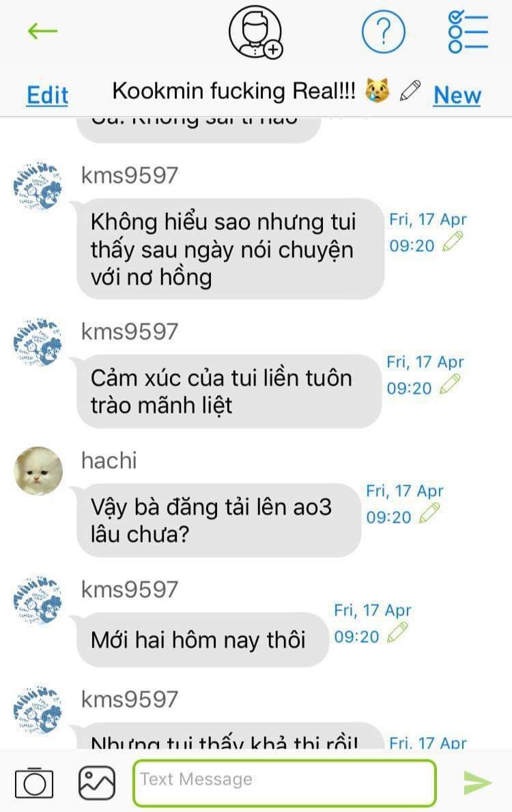Click the New link

457,96
